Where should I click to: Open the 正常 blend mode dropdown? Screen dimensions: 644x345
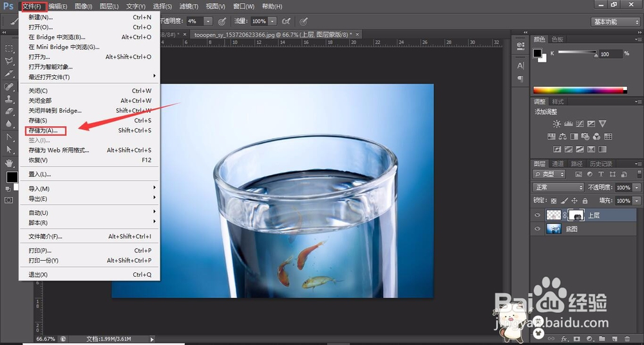558,187
